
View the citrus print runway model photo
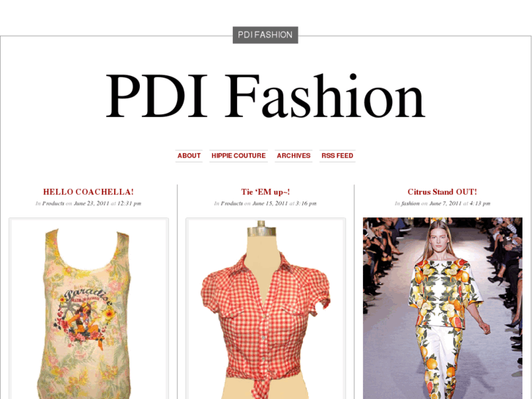pos(443,308)
